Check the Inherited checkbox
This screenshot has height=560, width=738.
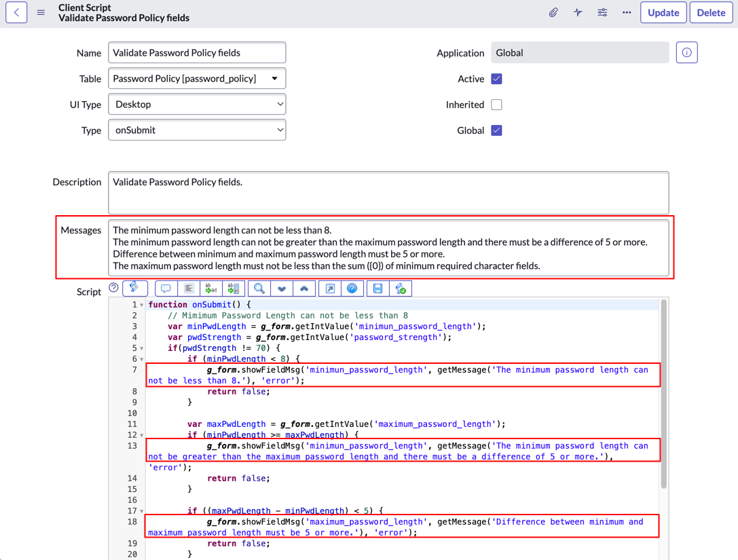(496, 105)
